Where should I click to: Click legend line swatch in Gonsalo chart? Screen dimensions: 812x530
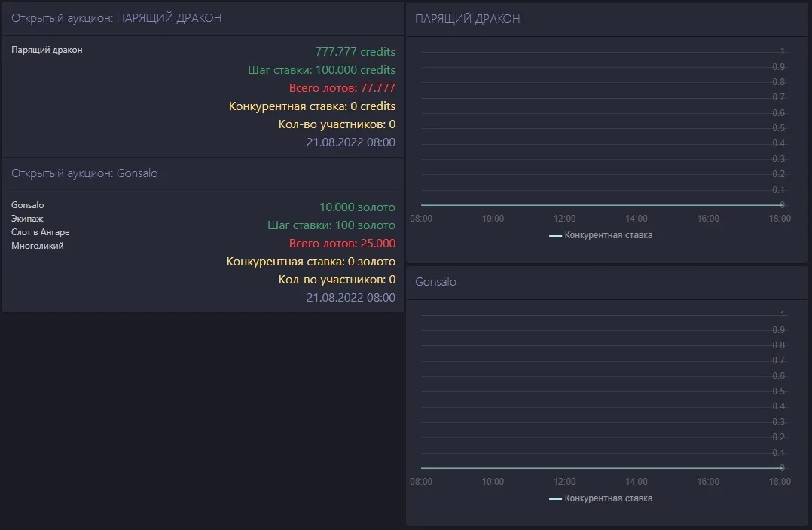[555, 499]
